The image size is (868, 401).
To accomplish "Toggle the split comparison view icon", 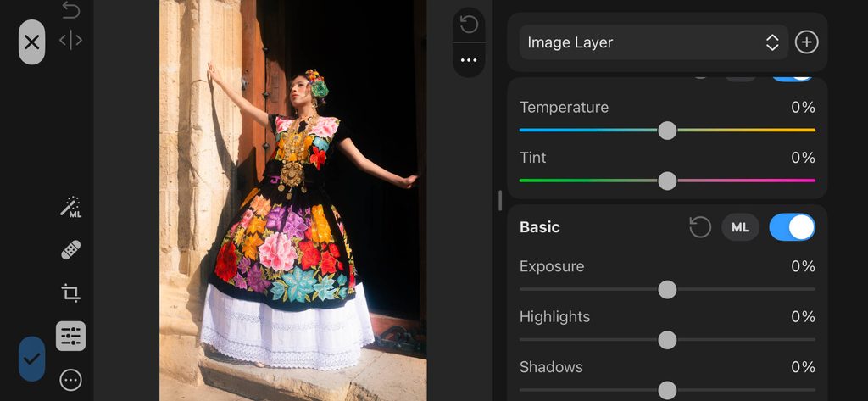I will click(x=71, y=40).
